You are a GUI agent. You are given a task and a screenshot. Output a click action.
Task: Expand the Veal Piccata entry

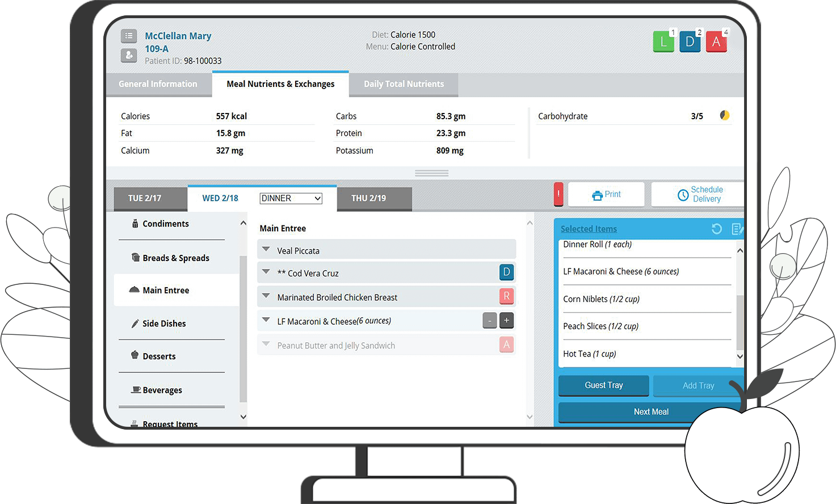(x=266, y=249)
